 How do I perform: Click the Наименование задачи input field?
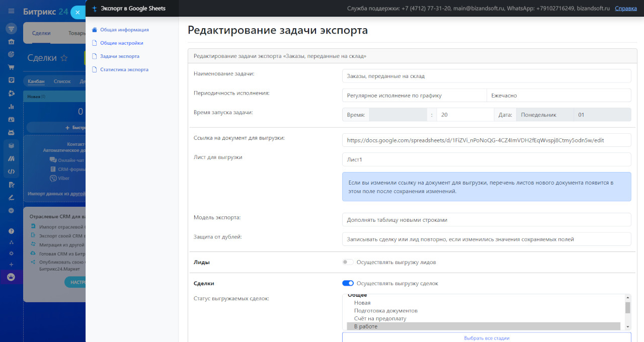[486, 76]
